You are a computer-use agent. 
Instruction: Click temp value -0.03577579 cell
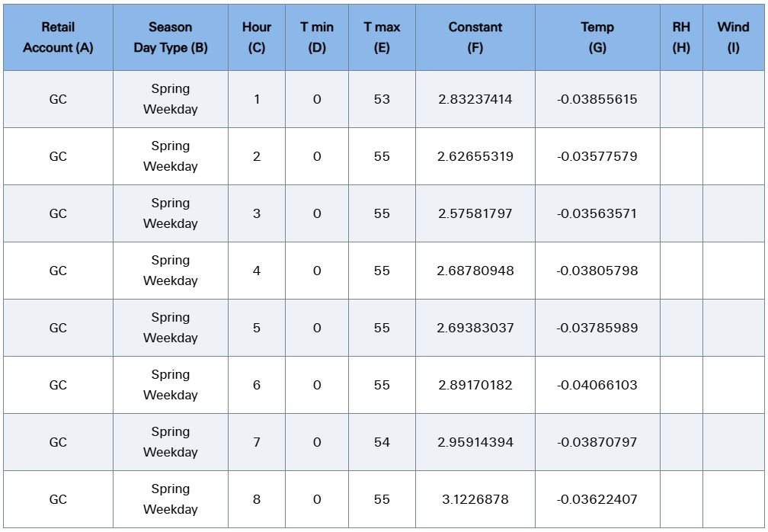pyautogui.click(x=597, y=156)
